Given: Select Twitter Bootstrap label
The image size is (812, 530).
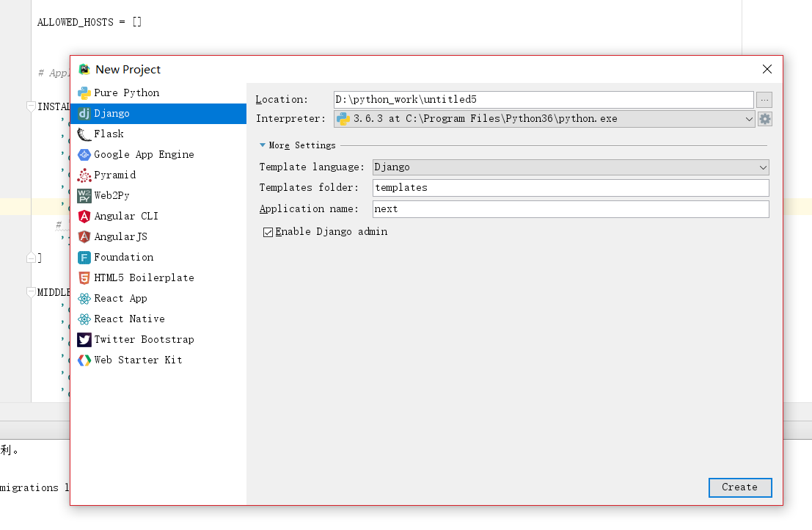Looking at the screenshot, I should pos(144,339).
